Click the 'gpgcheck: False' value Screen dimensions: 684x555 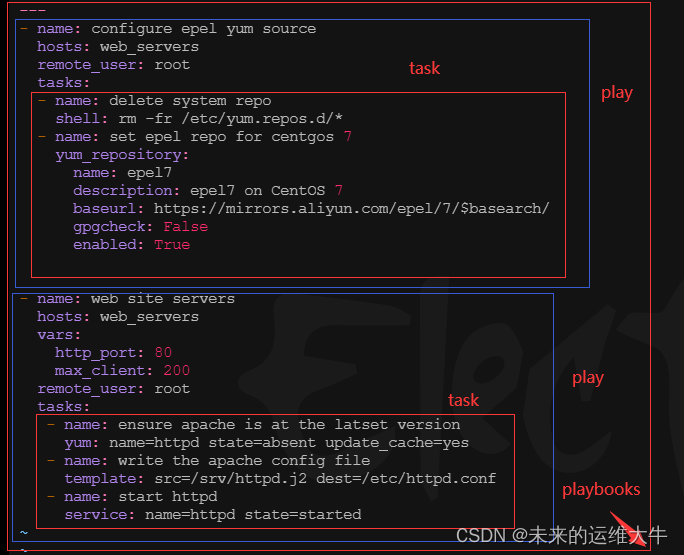pyautogui.click(x=186, y=226)
